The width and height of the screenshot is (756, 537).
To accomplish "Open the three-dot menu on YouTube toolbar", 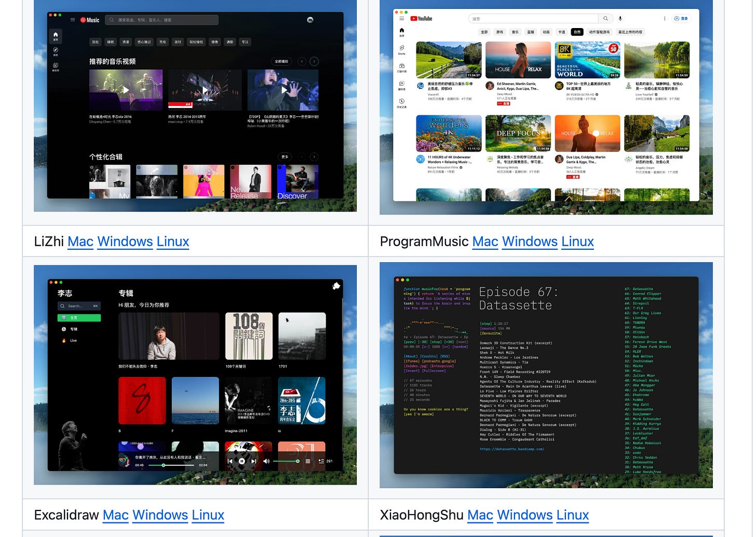I will coord(664,18).
